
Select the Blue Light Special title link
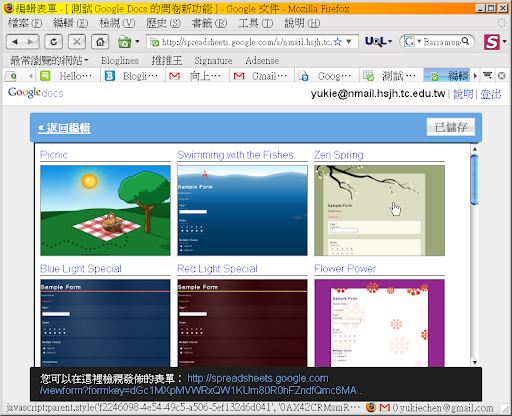[x=81, y=269]
